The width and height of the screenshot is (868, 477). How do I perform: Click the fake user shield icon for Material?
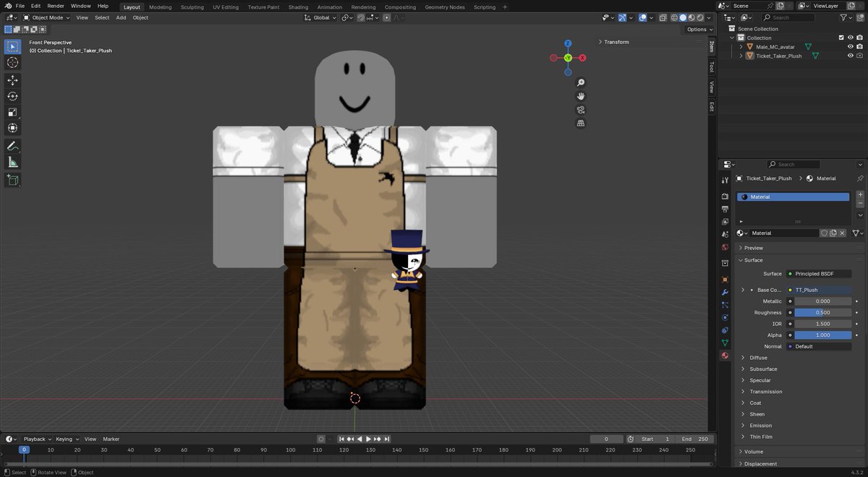point(824,233)
